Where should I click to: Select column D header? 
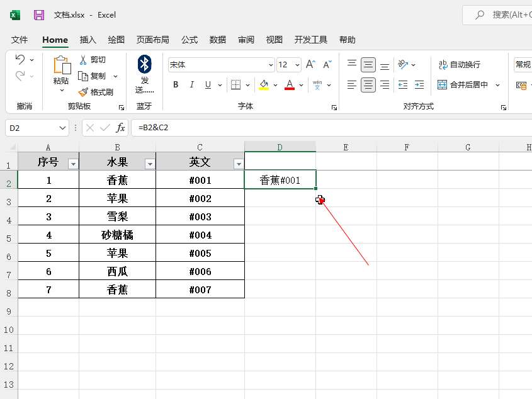coord(280,147)
